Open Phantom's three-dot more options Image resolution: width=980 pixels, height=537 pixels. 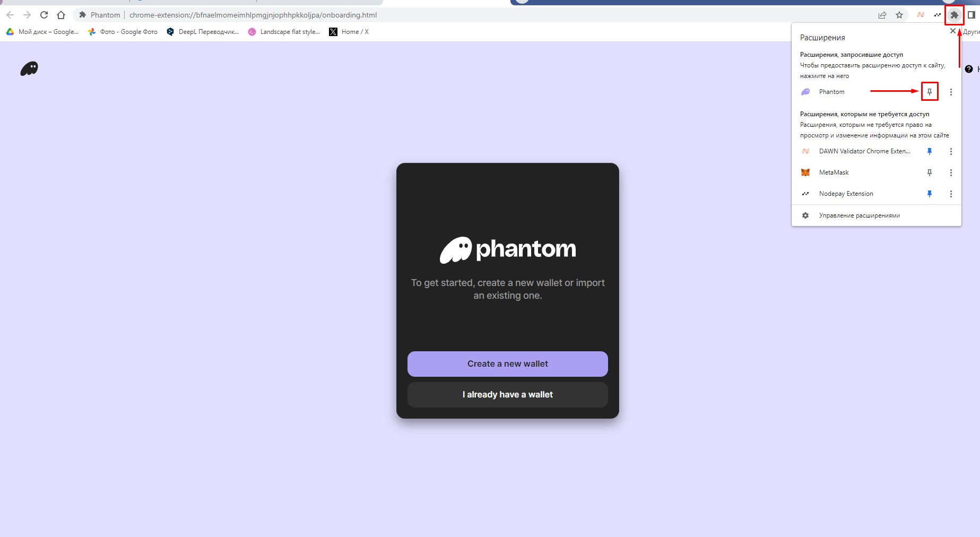click(x=951, y=92)
